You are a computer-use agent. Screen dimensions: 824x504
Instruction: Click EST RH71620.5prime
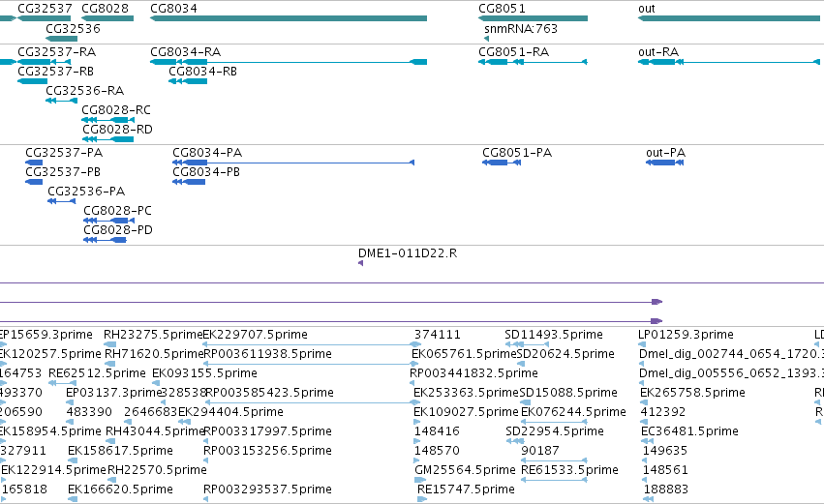point(154,354)
